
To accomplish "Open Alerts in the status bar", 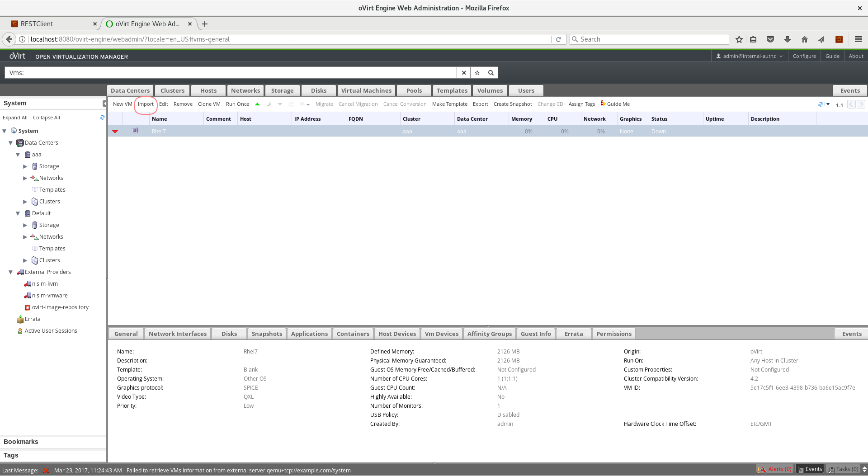I will tap(775, 469).
